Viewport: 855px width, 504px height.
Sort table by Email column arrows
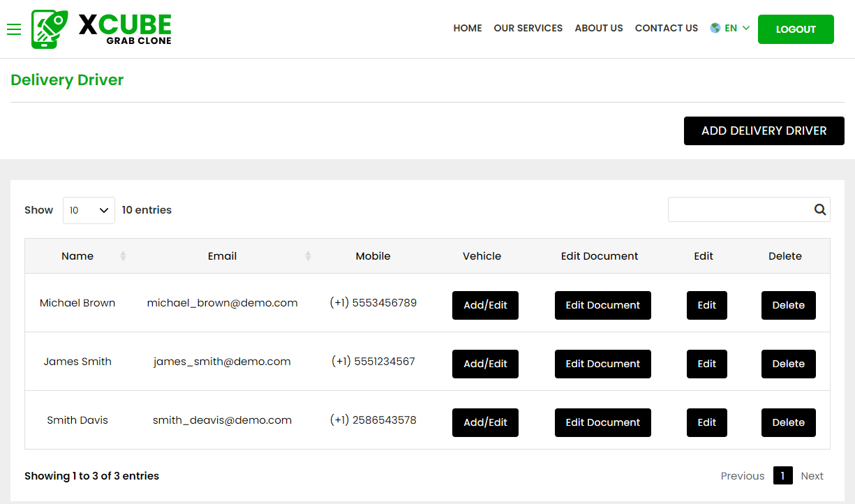coord(308,256)
